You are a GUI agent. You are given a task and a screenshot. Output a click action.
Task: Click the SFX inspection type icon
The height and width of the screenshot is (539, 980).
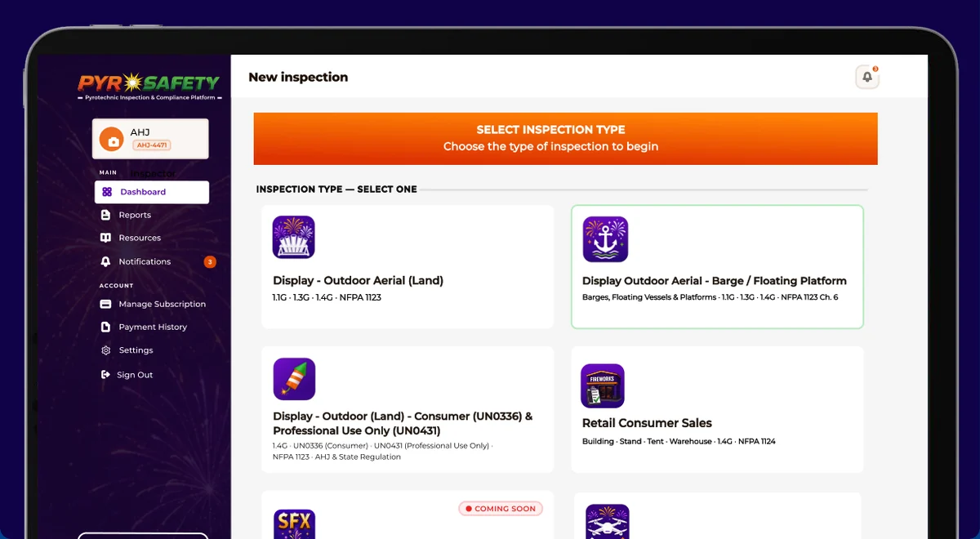pos(294,524)
